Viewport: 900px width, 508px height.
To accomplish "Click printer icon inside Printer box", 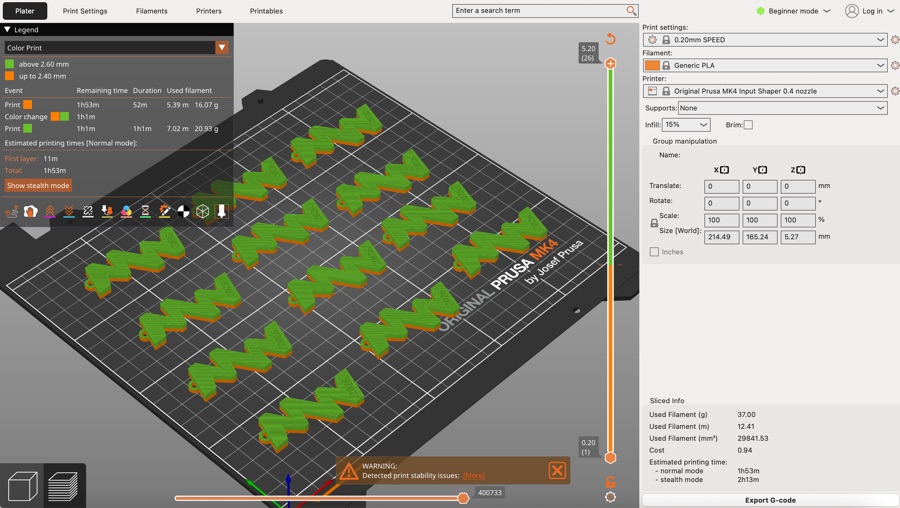I will [x=652, y=91].
